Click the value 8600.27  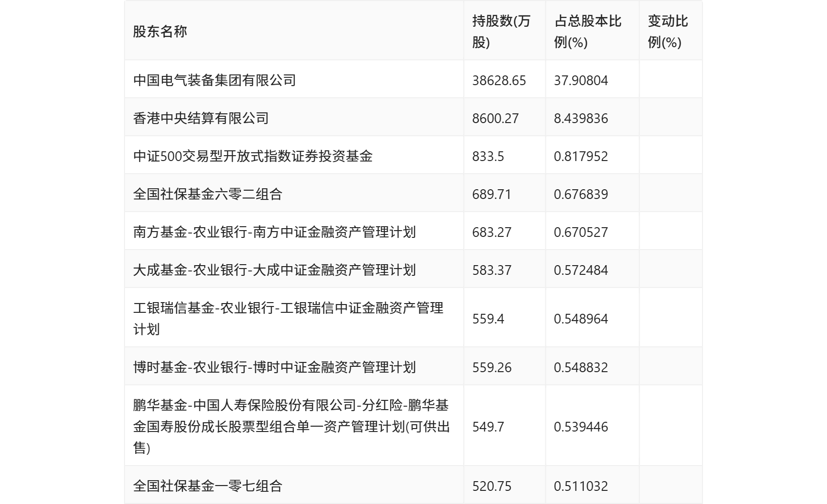[495, 118]
